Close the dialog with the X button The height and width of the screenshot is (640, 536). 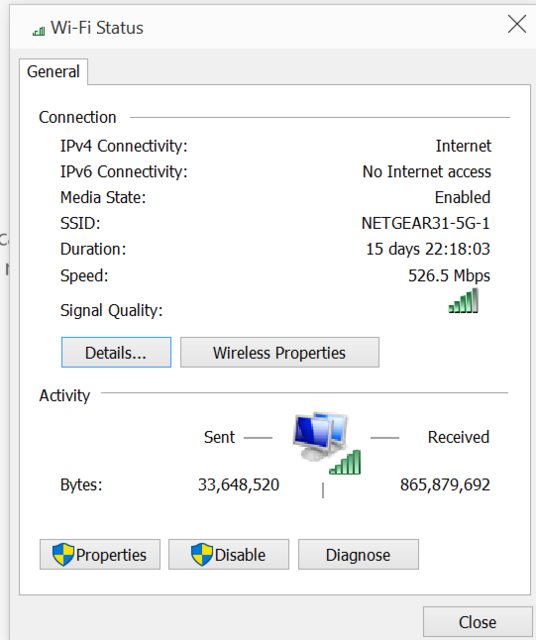517,24
